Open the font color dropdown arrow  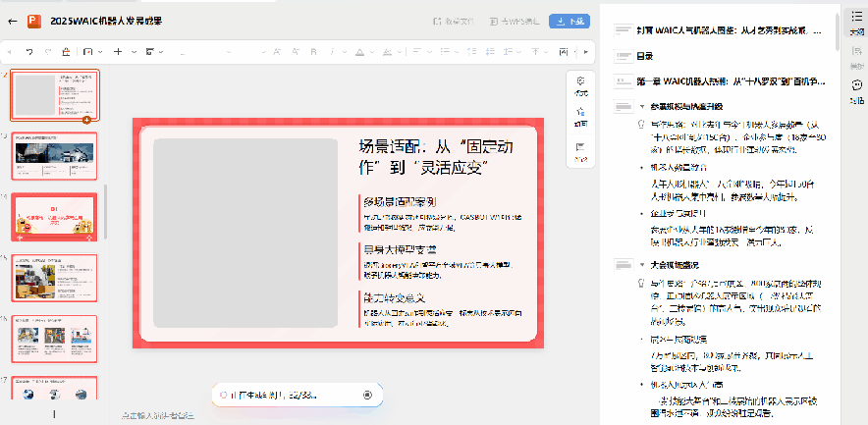[x=371, y=52]
